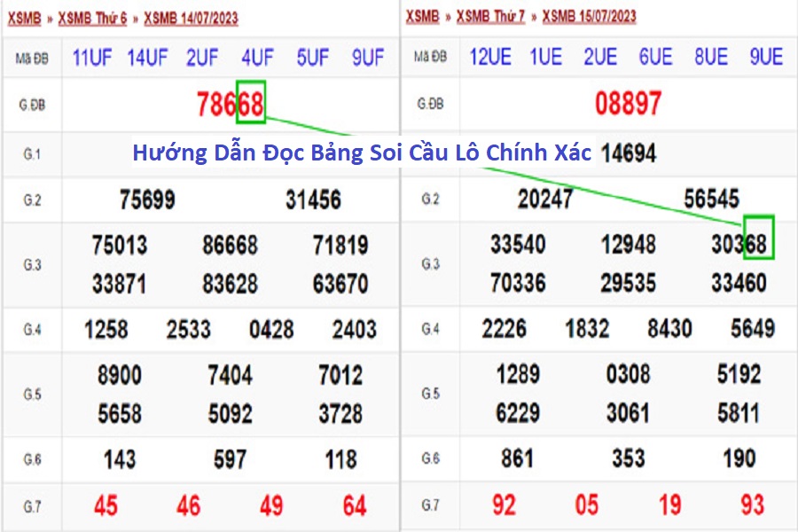798x532 pixels.
Task: Open the "XSMB 14/07/2023" date link
Action: (191, 18)
